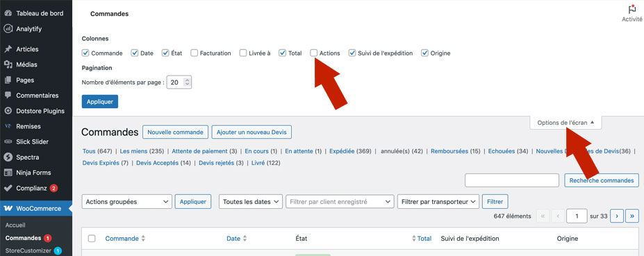Click the Recherche commandes button
The height and width of the screenshot is (256, 644).
[x=602, y=180]
